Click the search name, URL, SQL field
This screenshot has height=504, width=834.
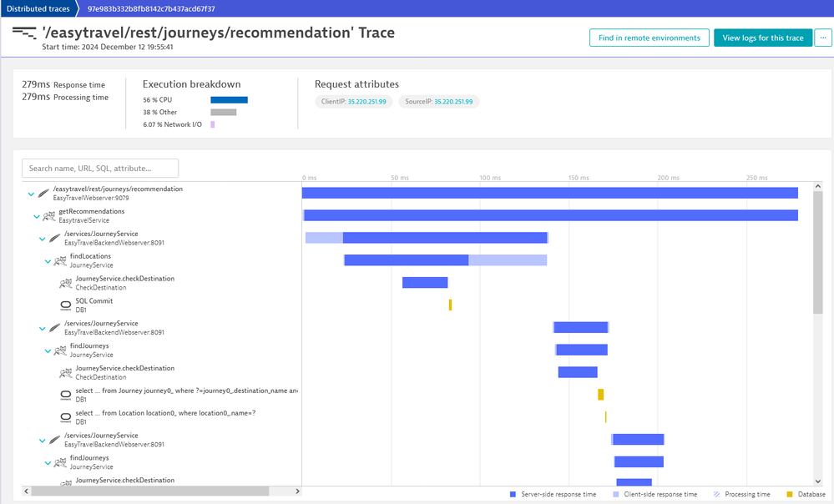pos(100,168)
